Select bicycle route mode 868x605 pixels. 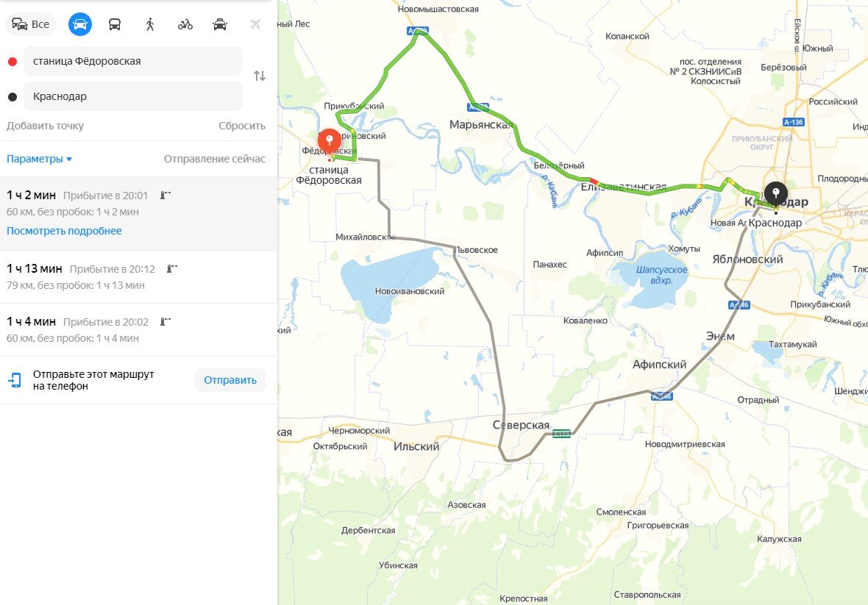(x=185, y=24)
